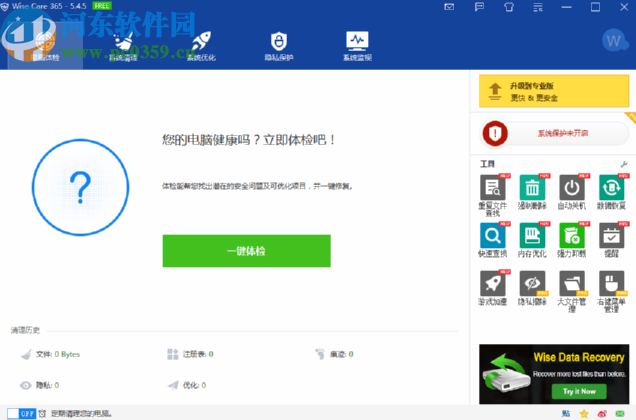This screenshot has width=636, height=420.
Task: Open the 系统优化 system tuneup tab
Action: pos(201,46)
